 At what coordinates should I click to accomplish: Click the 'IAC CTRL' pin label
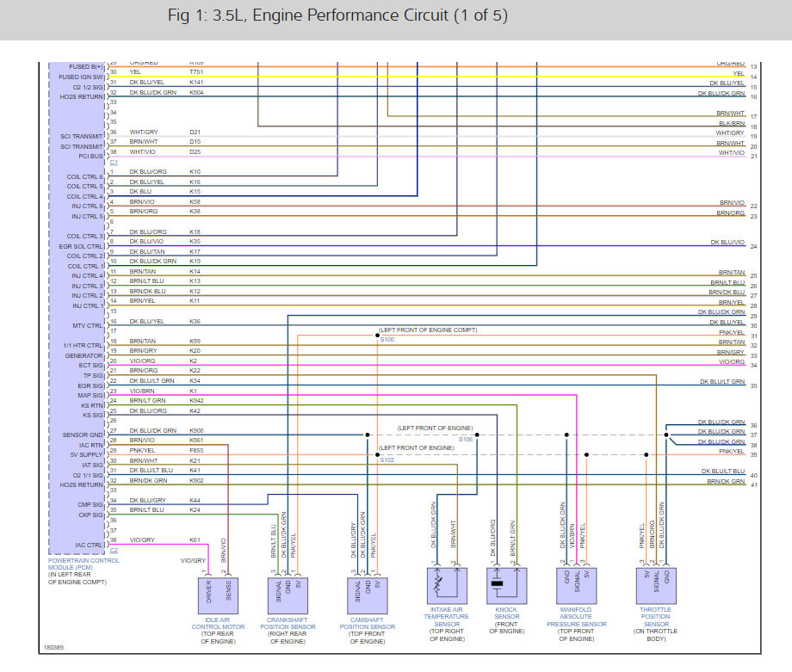coord(89,545)
